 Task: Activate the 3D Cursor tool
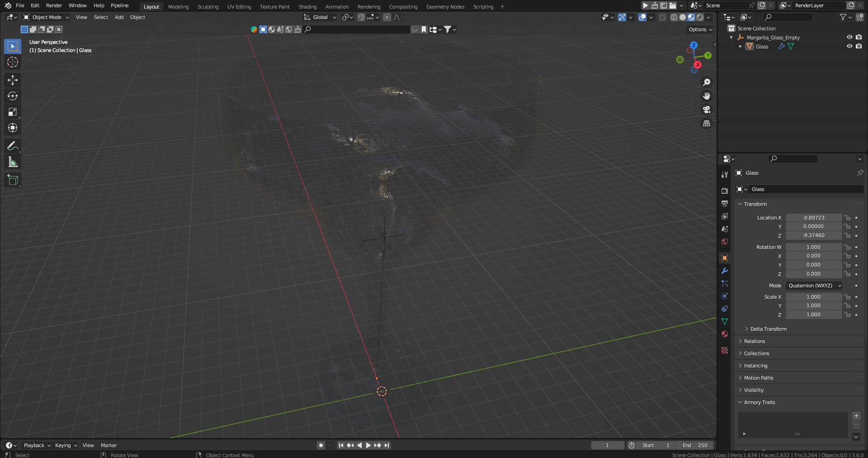(13, 62)
